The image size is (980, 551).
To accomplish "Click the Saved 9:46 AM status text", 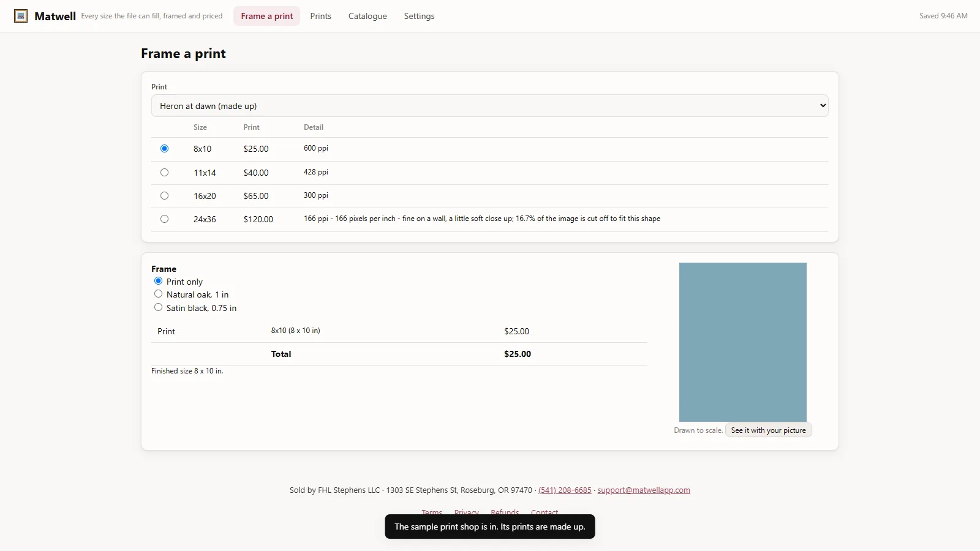I will pyautogui.click(x=943, y=16).
